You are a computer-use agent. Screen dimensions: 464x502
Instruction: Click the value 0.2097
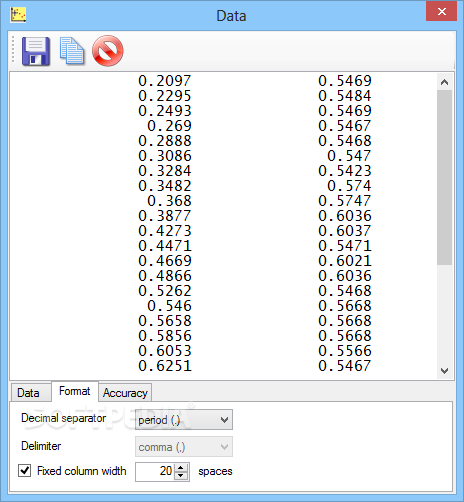pyautogui.click(x=165, y=81)
